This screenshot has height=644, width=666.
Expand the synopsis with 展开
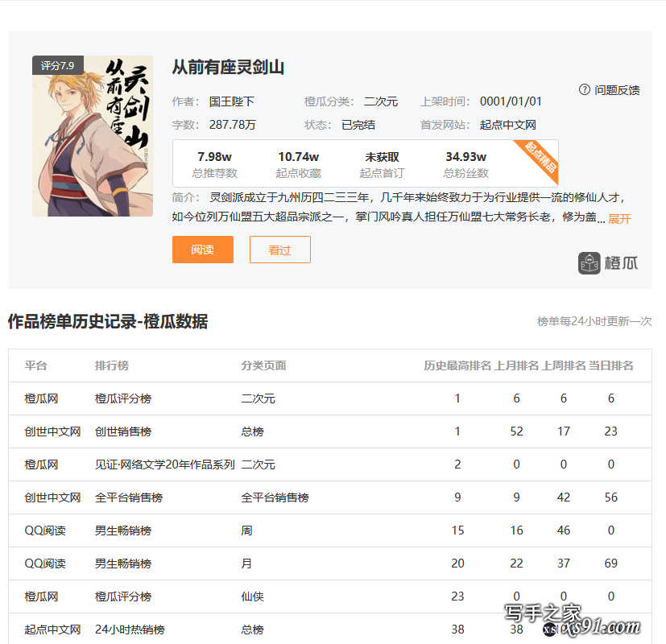[x=619, y=219]
